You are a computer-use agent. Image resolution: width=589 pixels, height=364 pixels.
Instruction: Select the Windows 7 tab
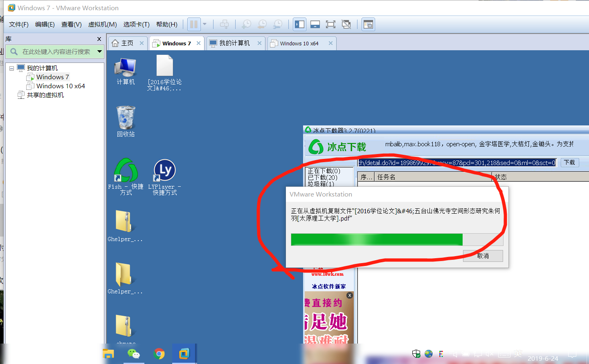[176, 43]
